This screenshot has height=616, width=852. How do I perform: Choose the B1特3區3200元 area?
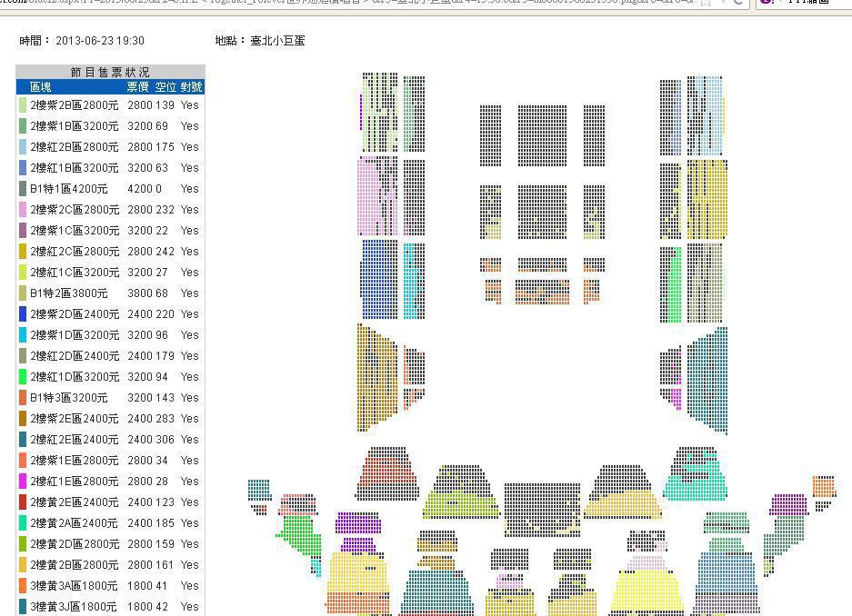click(110, 397)
